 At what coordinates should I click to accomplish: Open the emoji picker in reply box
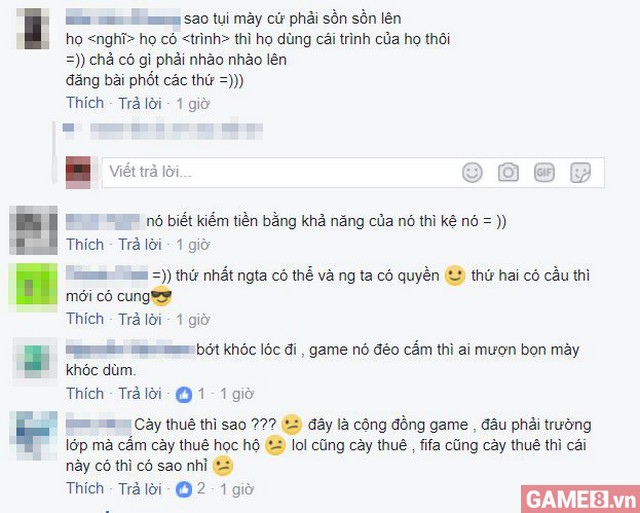pyautogui.click(x=472, y=172)
